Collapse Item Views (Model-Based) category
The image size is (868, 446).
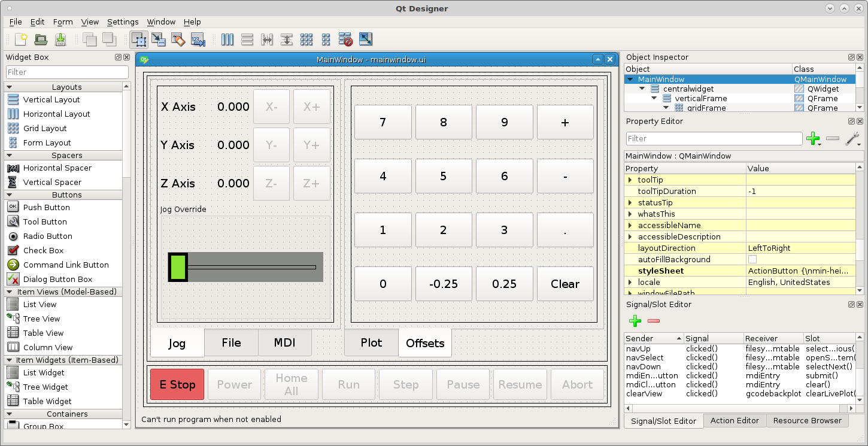click(x=10, y=292)
